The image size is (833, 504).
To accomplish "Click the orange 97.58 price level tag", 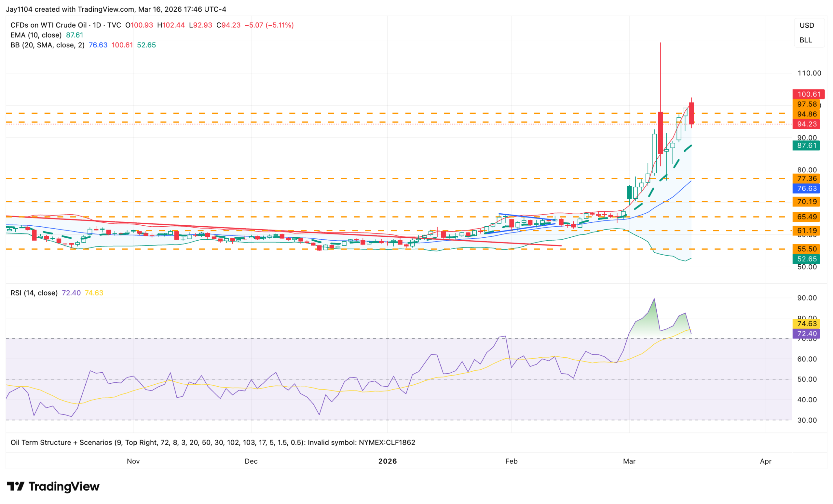I will (x=806, y=104).
